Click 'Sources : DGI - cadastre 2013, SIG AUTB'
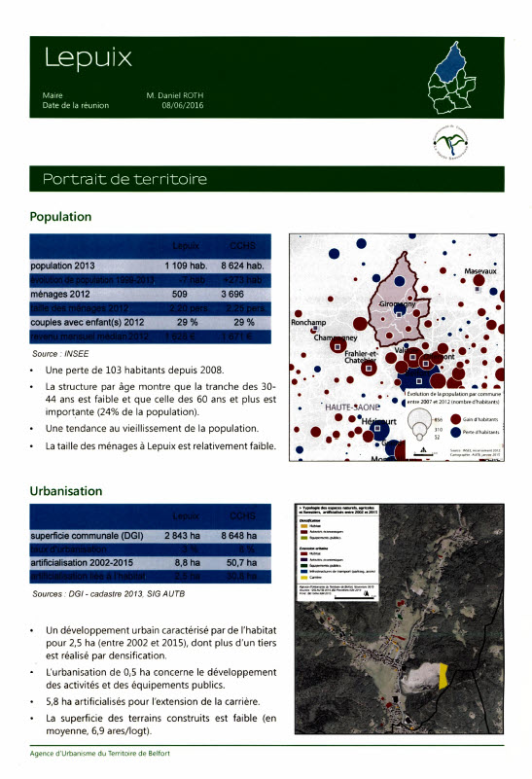 [x=109, y=593]
